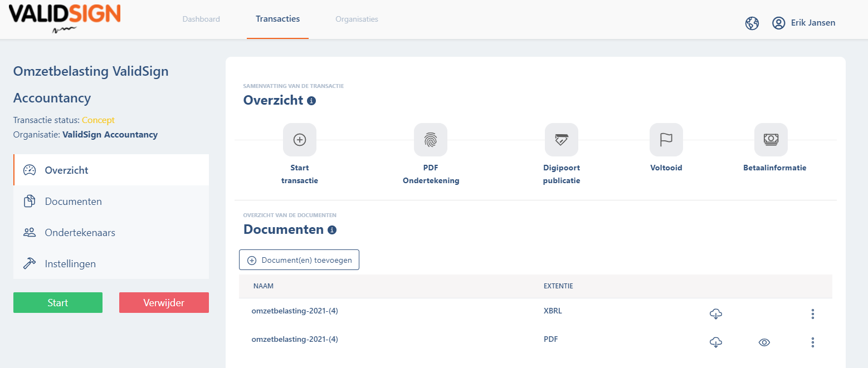Click Document(en) toevoegen button
Screen dimensions: 868x368
pos(299,260)
